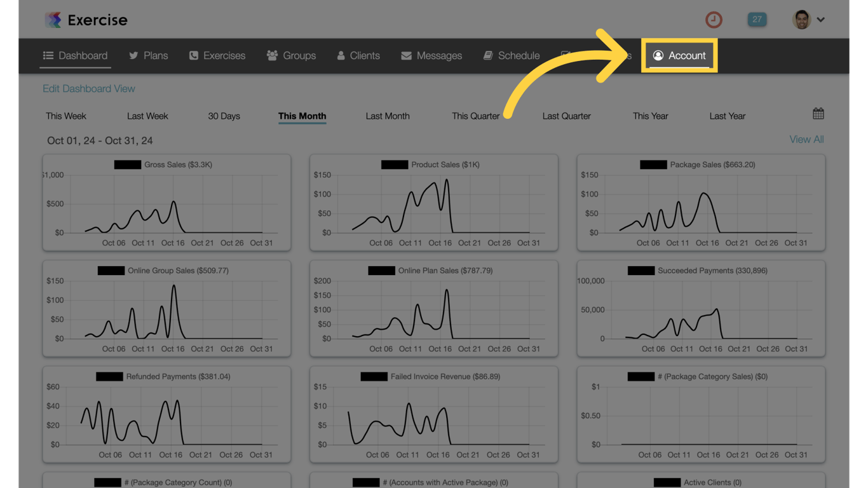This screenshot has width=868, height=488.
Task: Click the red clock timer icon
Action: (714, 20)
